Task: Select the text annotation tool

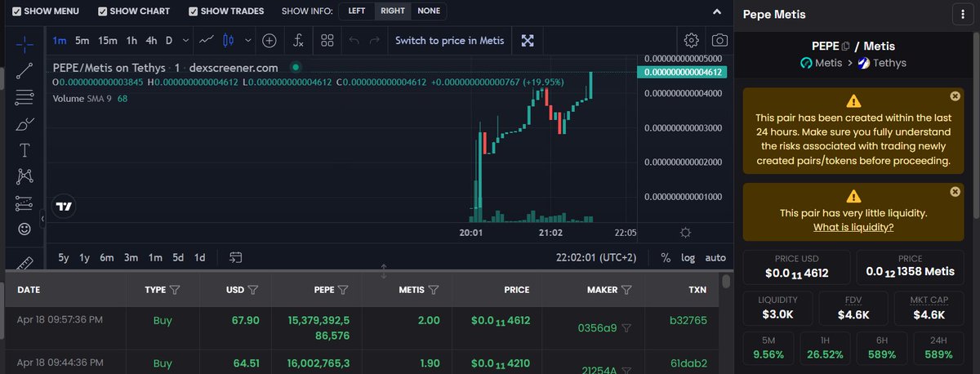Action: (x=24, y=150)
